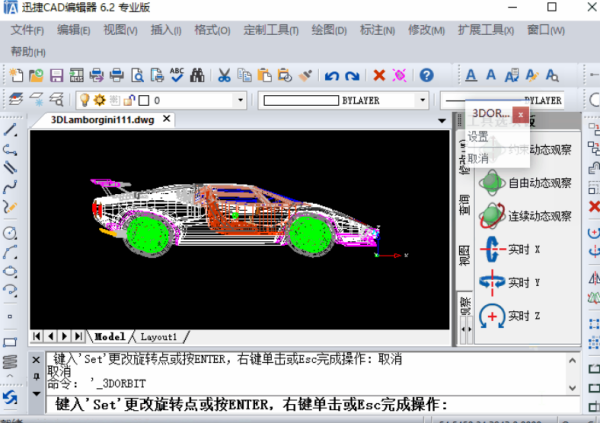Click the command line input field
Screen dimensions: 600x423
pos(300,405)
